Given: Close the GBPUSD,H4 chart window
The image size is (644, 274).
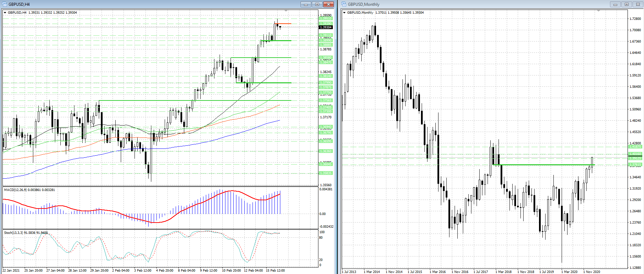Looking at the screenshot, I should [328, 4].
